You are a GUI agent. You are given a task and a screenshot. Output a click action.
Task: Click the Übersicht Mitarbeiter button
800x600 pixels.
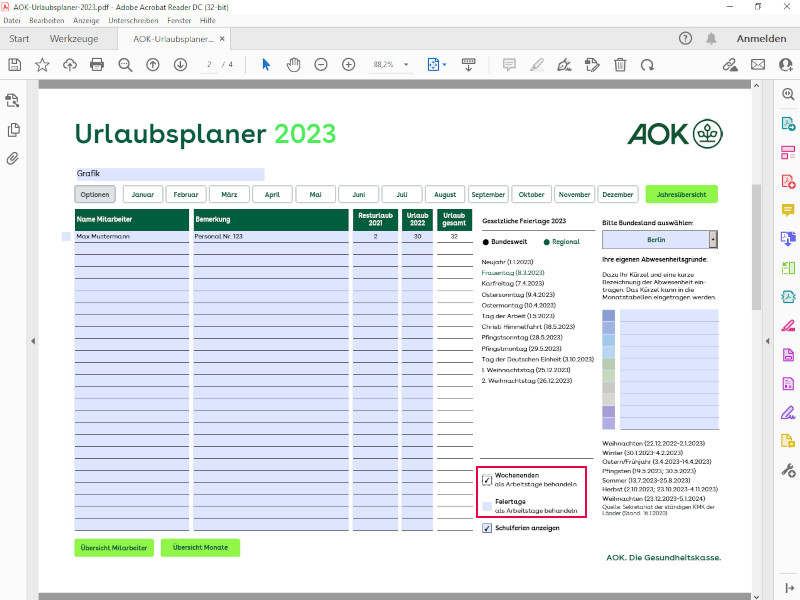[x=114, y=547]
